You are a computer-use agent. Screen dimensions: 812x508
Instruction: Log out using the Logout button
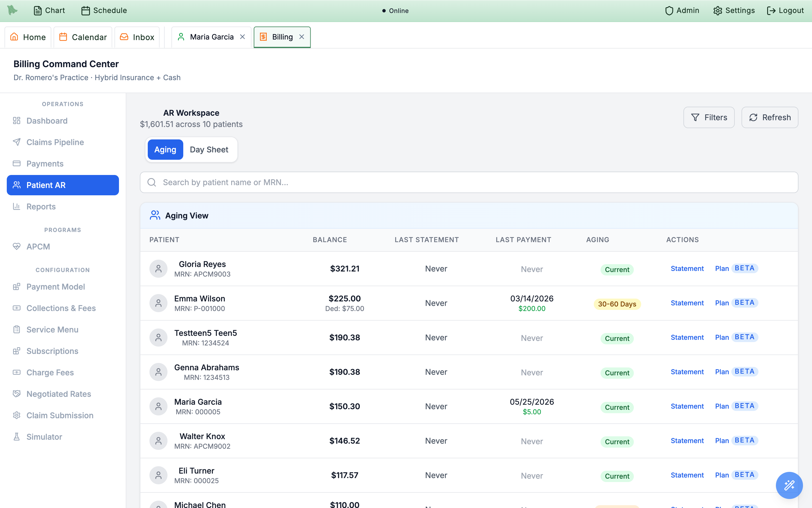tap(785, 10)
